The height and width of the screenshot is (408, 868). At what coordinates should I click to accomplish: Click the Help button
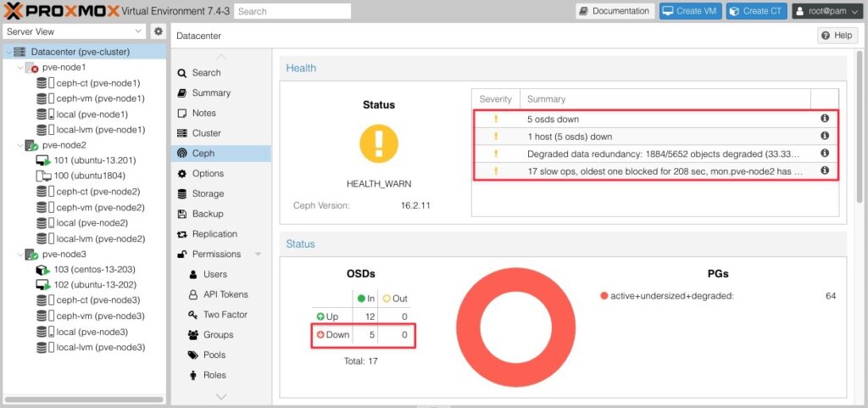[x=837, y=36]
